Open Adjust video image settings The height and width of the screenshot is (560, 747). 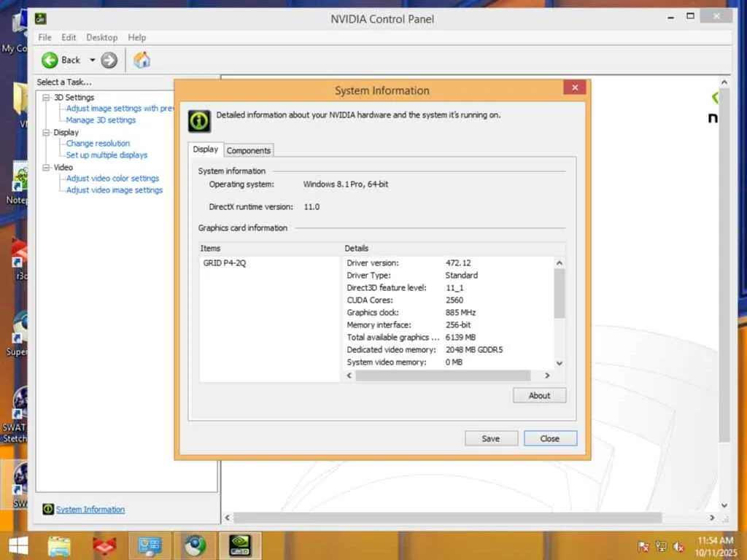click(x=115, y=190)
